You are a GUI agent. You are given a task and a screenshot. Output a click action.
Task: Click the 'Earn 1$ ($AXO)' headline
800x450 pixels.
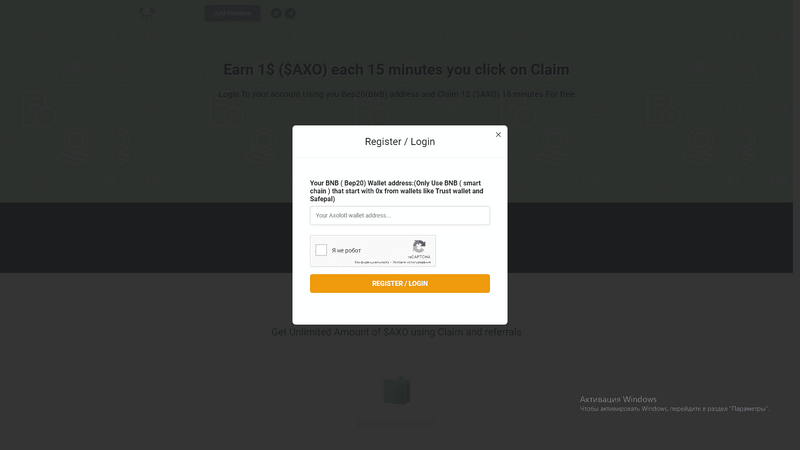pyautogui.click(x=396, y=70)
